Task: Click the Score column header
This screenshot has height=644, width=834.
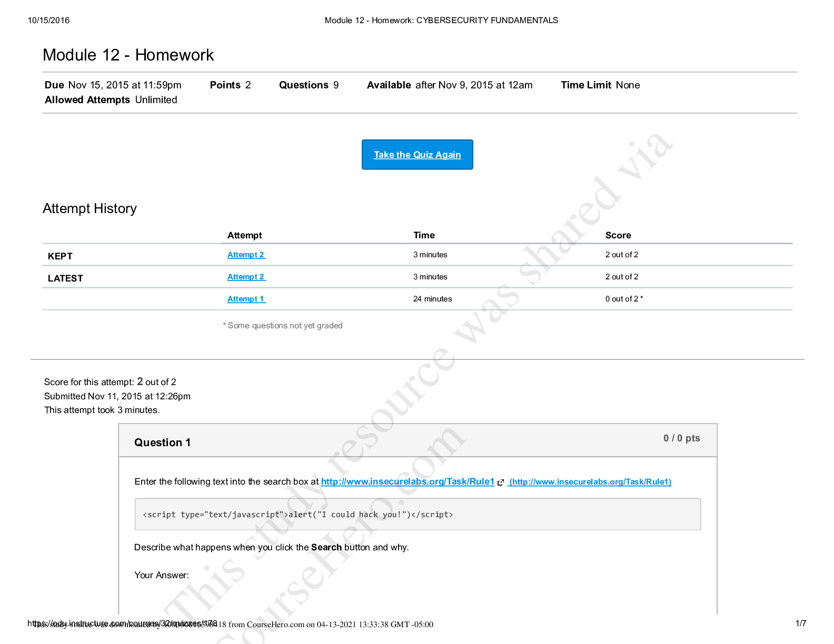Action: pos(618,235)
